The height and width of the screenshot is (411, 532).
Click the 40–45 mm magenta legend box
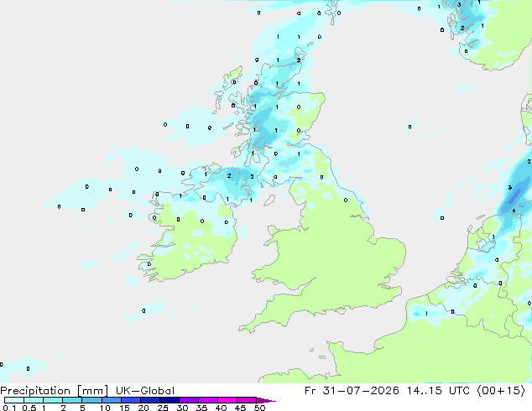[x=227, y=400]
